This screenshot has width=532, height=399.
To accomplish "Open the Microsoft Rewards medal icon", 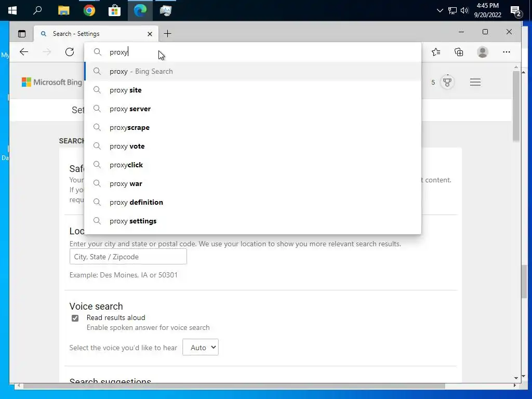I will click(x=447, y=82).
